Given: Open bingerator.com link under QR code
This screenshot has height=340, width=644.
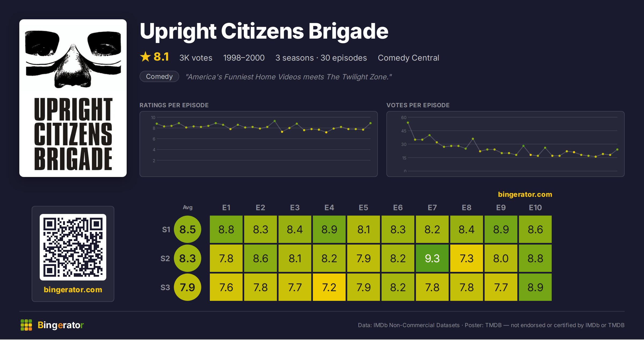Looking at the screenshot, I should click(x=73, y=290).
